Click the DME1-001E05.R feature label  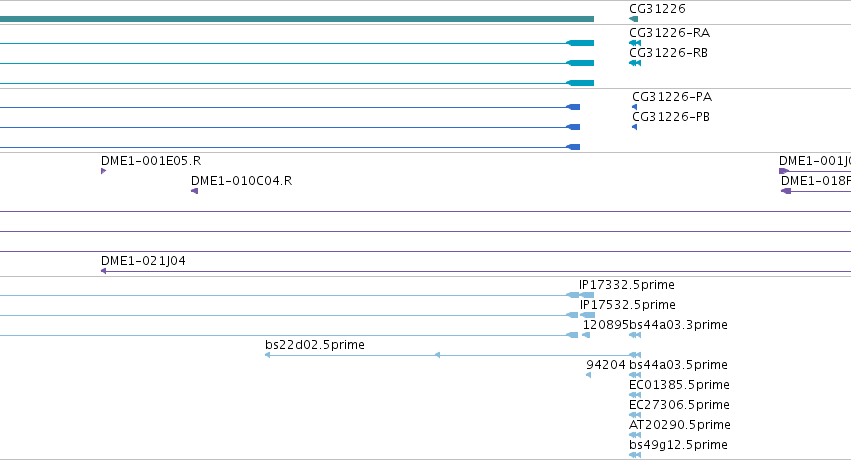pos(151,161)
